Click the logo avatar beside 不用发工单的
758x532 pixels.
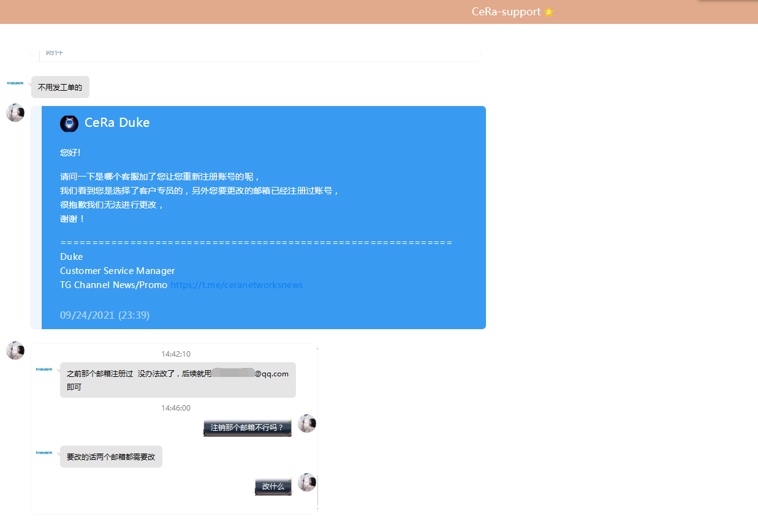(15, 83)
